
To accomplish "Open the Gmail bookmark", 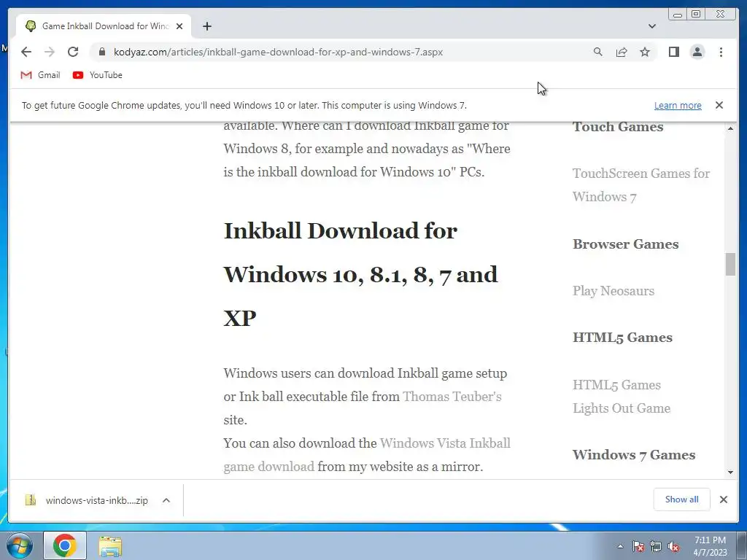I will tap(41, 75).
